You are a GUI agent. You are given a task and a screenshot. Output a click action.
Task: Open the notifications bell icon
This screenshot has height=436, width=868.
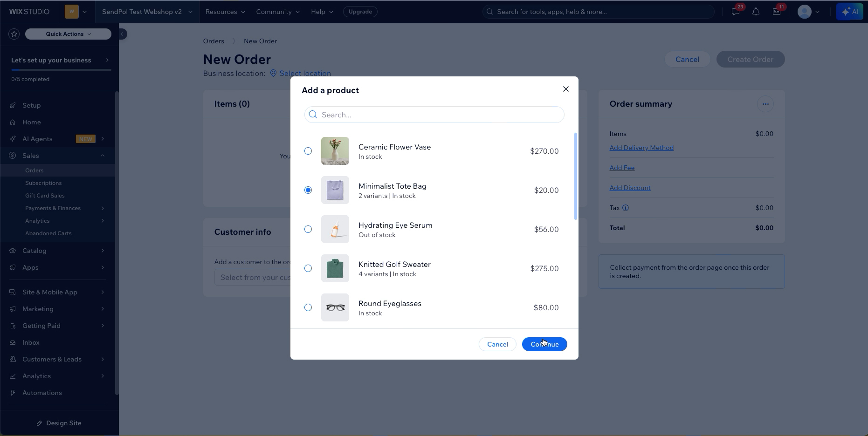tap(756, 12)
